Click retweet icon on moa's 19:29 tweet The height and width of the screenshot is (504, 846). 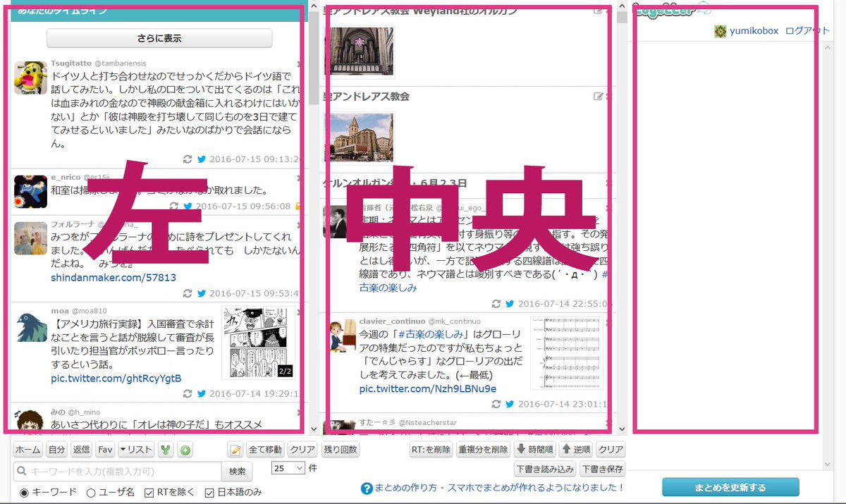coord(188,395)
